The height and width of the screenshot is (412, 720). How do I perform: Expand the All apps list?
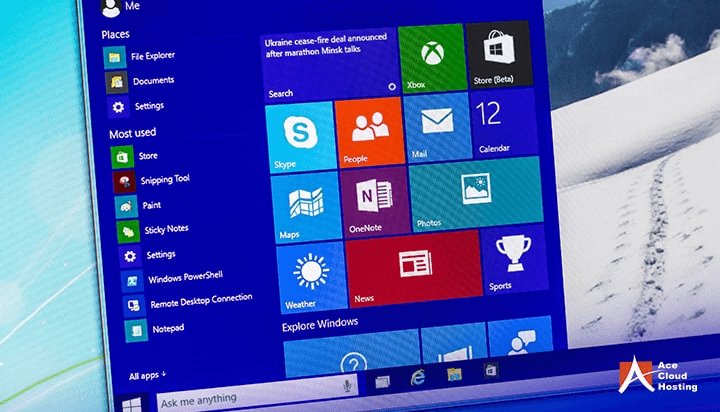tap(147, 376)
